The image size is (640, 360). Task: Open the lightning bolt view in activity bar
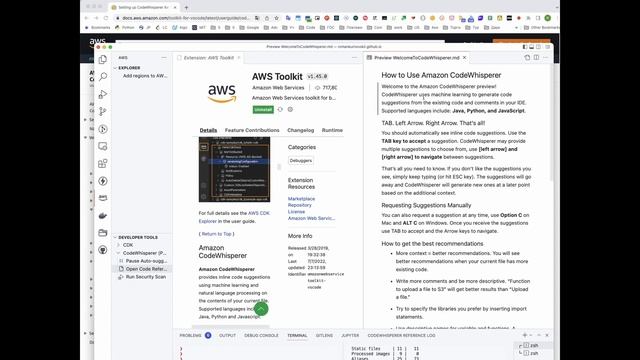103,181
